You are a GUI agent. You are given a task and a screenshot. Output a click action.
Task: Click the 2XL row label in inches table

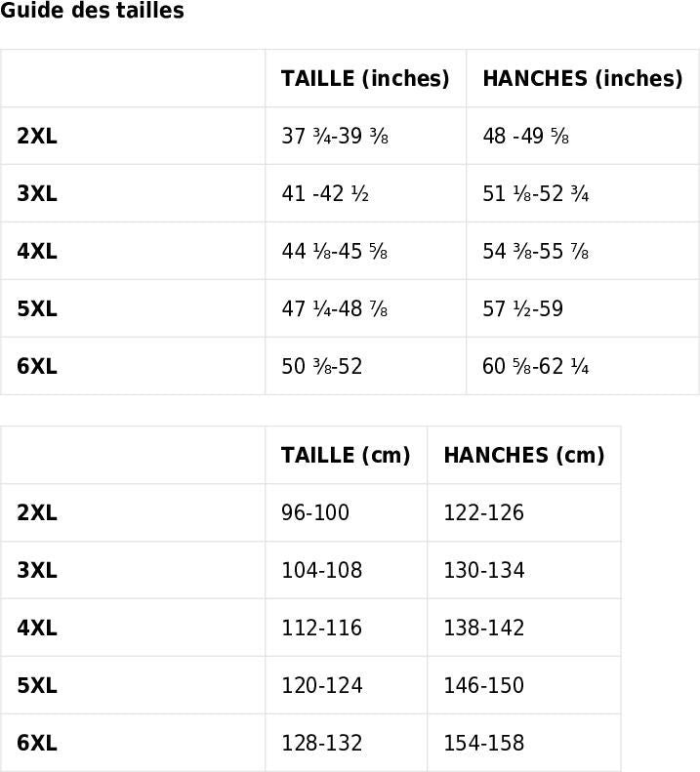point(37,137)
